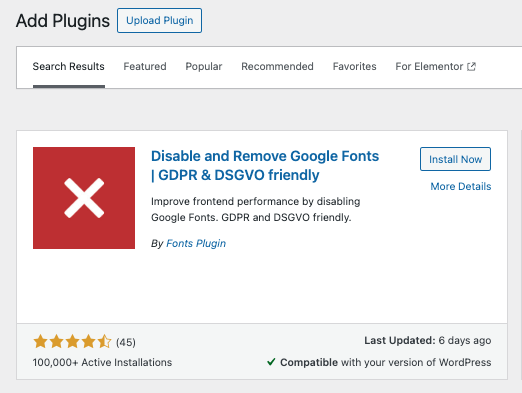Click the five-star rating icons
The height and width of the screenshot is (393, 522).
coord(72,342)
